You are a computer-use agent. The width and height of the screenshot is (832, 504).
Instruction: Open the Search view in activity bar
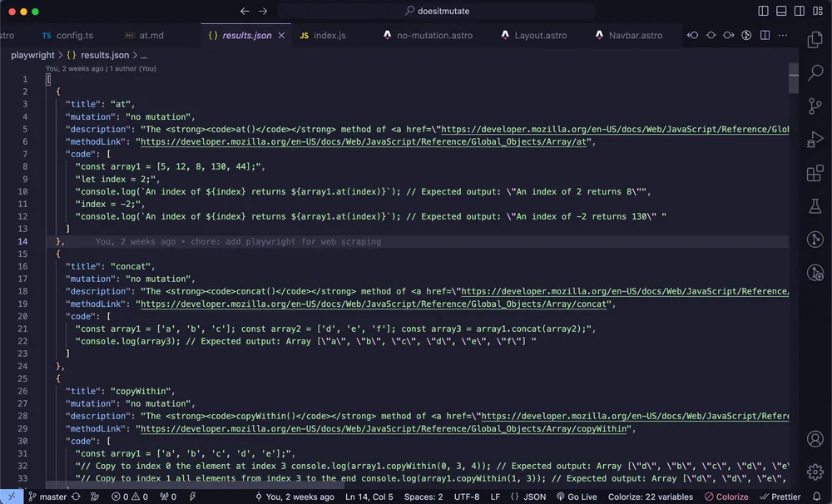pos(815,72)
